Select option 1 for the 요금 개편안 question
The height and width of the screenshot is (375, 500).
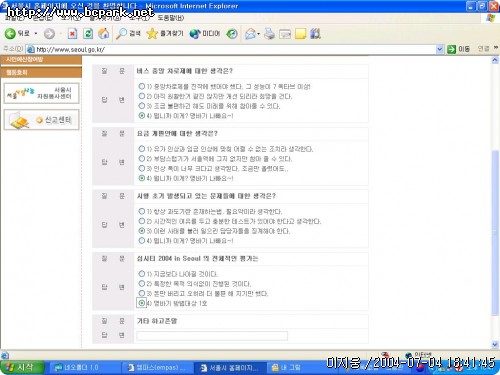click(x=141, y=149)
